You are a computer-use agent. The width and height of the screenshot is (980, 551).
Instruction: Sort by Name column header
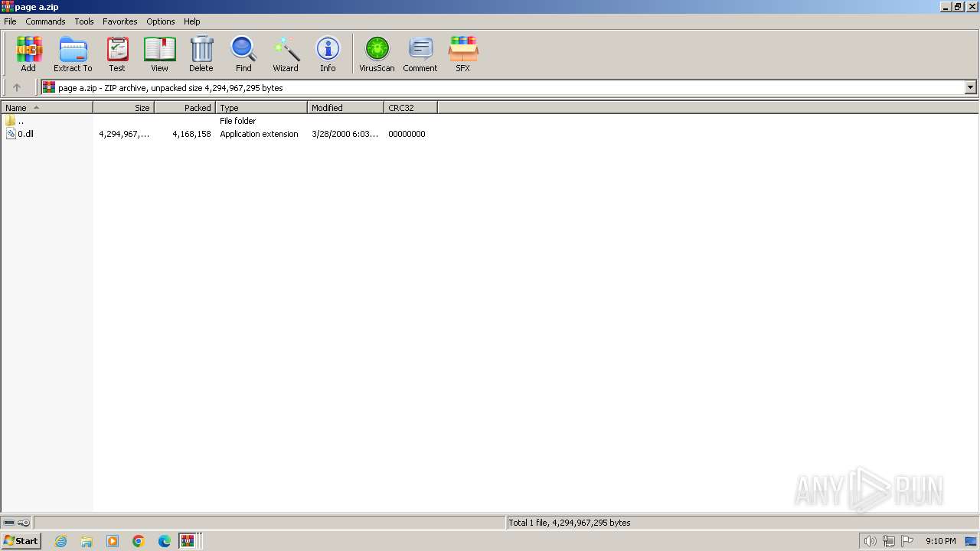click(x=47, y=108)
